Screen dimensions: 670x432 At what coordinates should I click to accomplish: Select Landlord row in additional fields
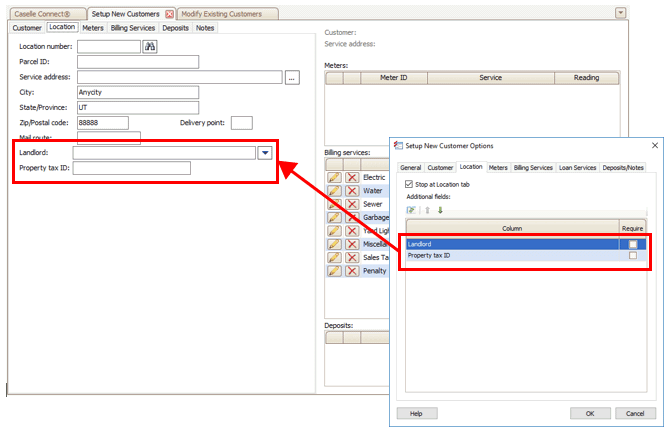(526, 244)
